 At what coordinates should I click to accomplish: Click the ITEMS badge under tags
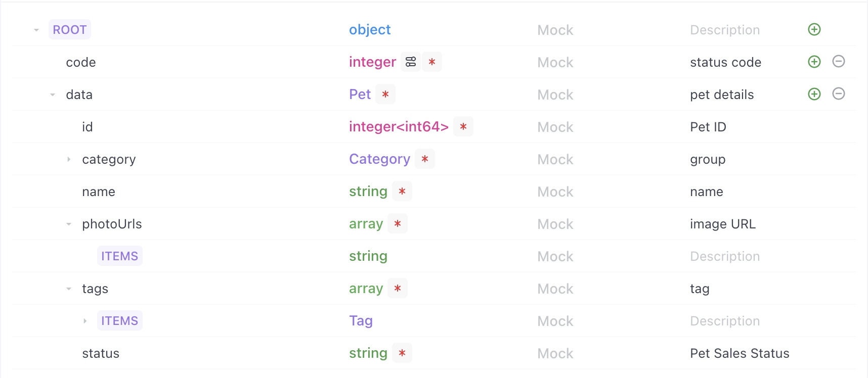119,320
